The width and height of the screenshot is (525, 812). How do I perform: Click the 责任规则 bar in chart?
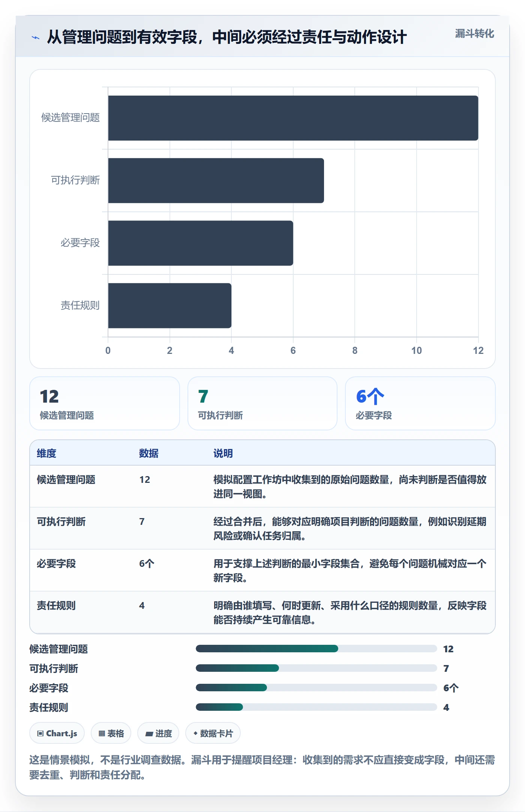[x=169, y=306]
